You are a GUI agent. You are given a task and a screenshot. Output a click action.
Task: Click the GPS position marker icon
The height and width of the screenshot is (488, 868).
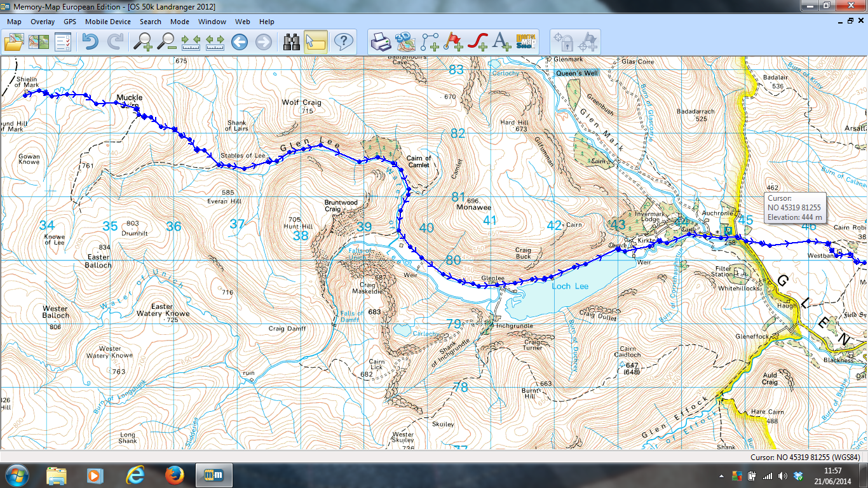tap(588, 42)
